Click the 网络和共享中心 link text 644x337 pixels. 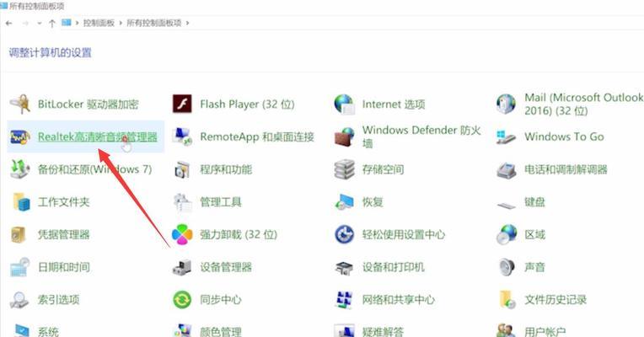399,300
